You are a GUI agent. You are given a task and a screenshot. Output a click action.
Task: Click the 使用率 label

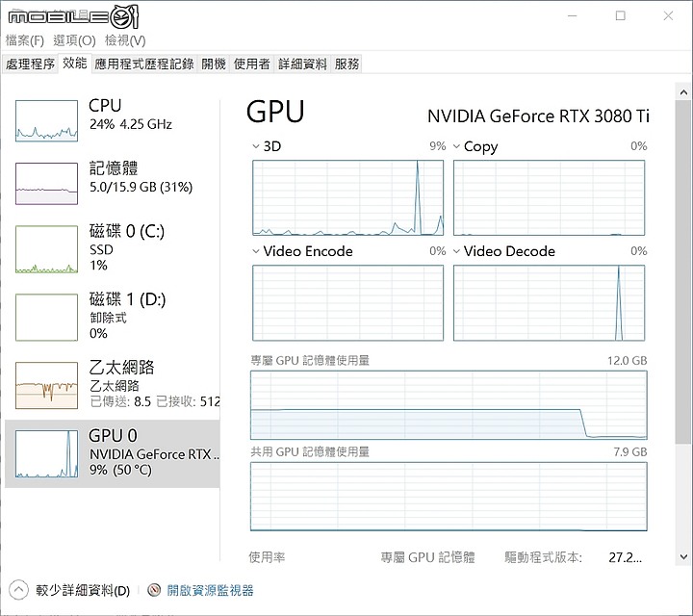(267, 557)
